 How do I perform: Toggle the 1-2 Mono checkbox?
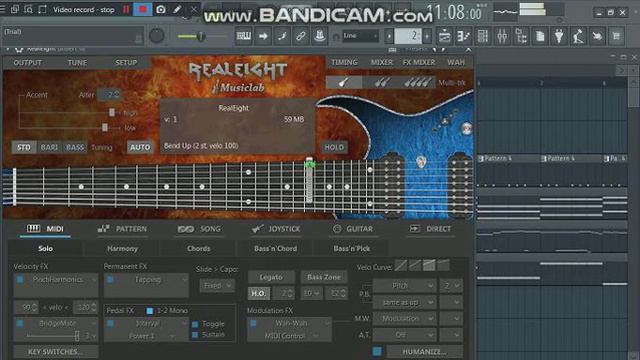pos(149,311)
